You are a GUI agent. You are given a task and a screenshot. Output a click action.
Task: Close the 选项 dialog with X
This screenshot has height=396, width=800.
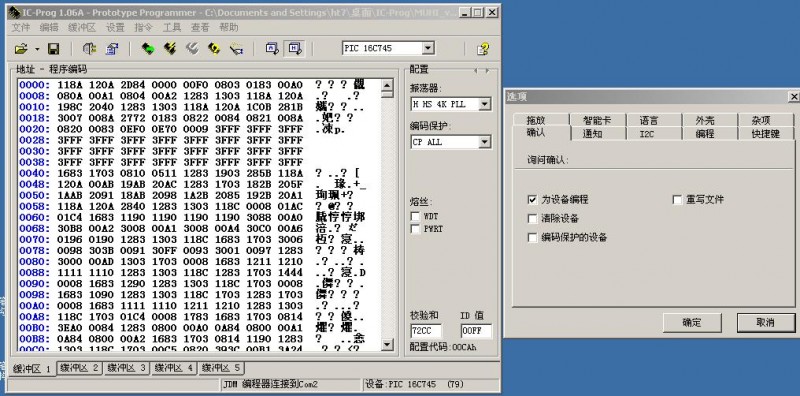click(793, 96)
